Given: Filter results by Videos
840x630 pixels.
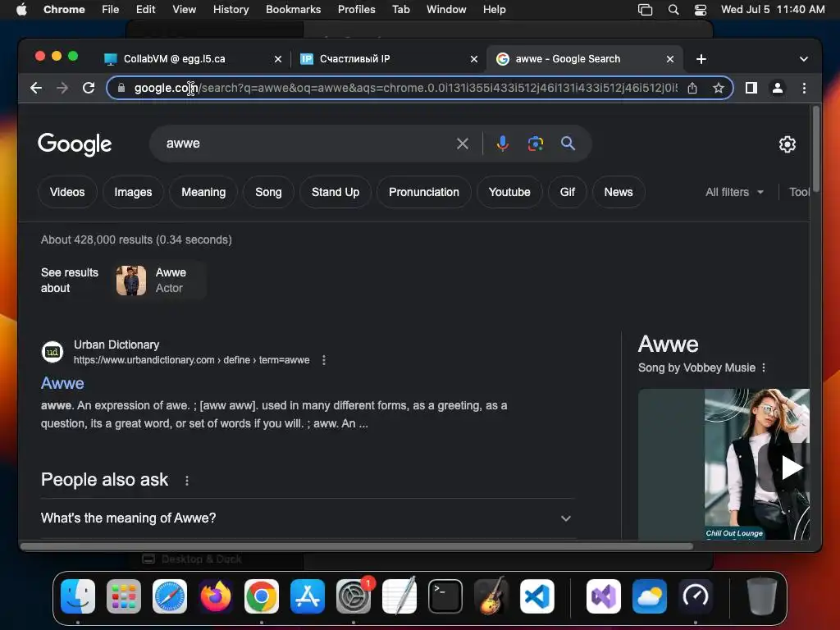Looking at the screenshot, I should click(x=67, y=192).
